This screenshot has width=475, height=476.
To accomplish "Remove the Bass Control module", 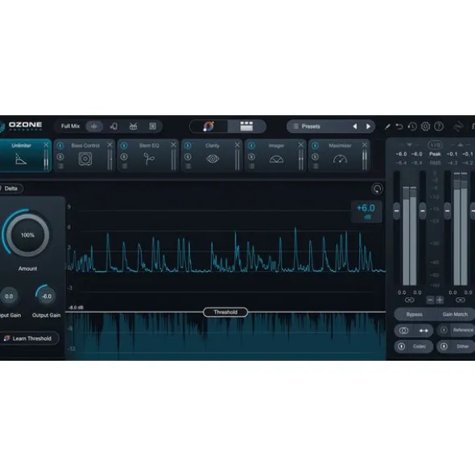I will (x=109, y=145).
